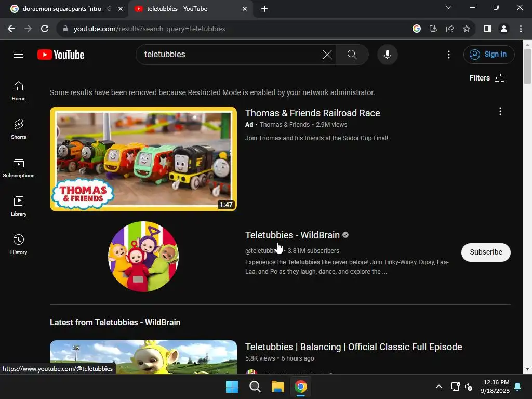This screenshot has width=532, height=399.
Task: Click the Chrome taskbar icon
Action: point(301,387)
